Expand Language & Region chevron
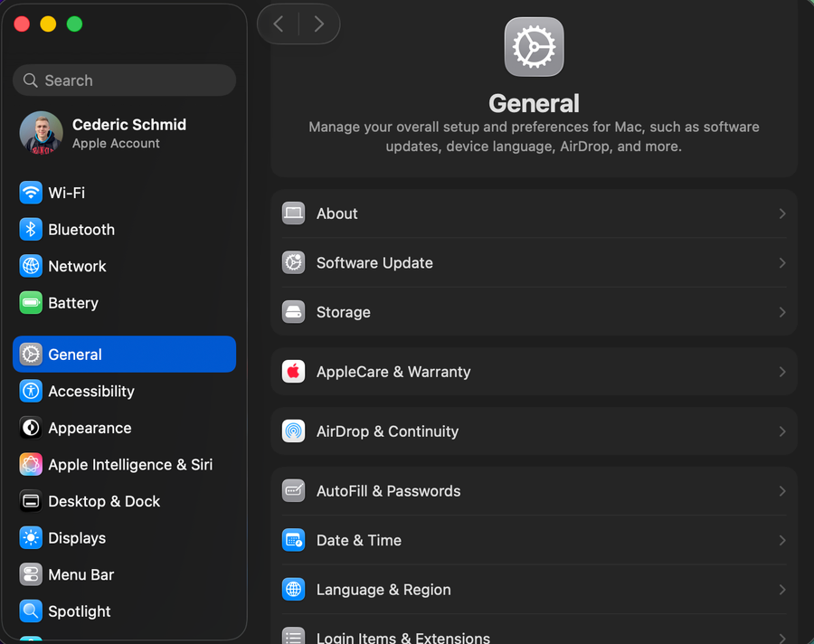This screenshot has width=814, height=644. point(781,590)
